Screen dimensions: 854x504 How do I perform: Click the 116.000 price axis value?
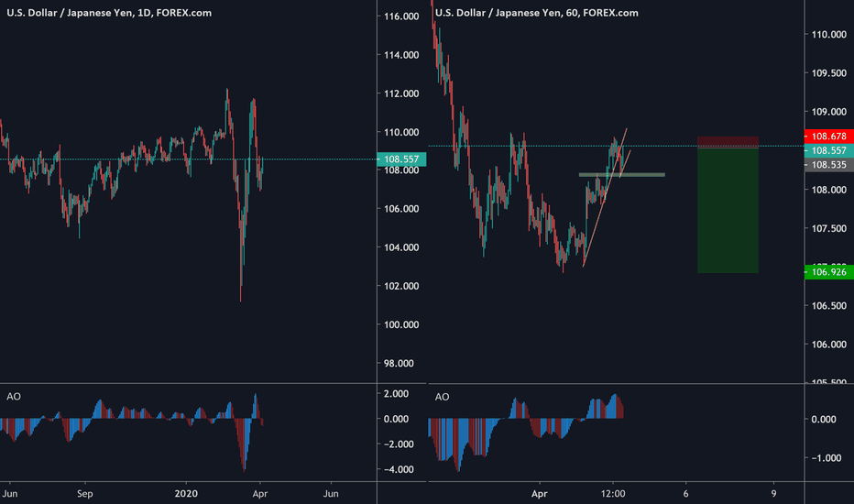coord(401,16)
